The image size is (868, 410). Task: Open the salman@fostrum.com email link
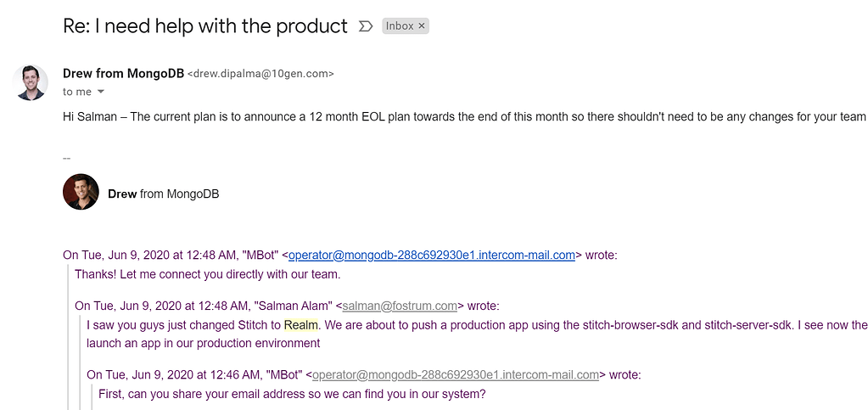pyautogui.click(x=400, y=306)
